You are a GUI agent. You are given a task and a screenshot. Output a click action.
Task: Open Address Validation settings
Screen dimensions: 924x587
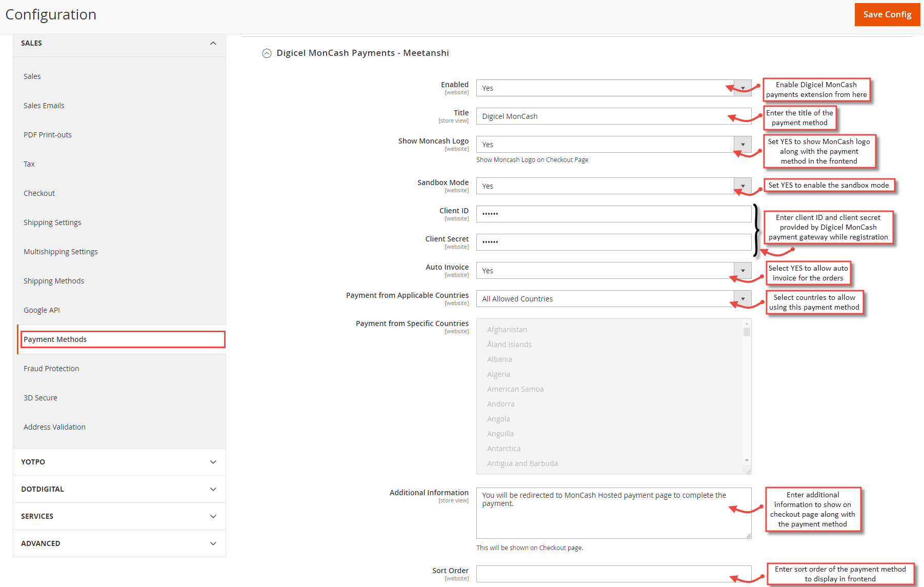point(54,427)
